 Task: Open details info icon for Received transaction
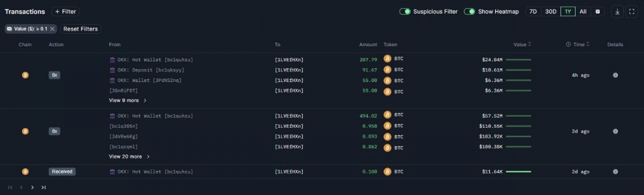tap(615, 172)
